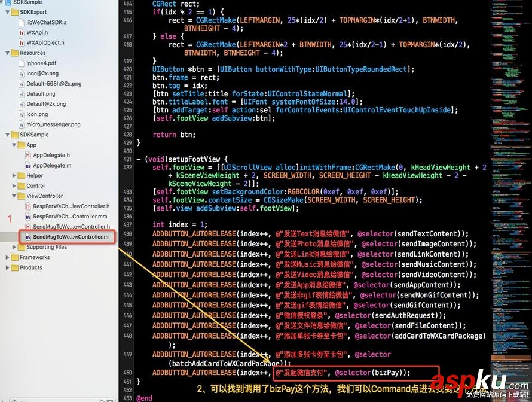Select iphone4.pdf file name

pos(41,63)
